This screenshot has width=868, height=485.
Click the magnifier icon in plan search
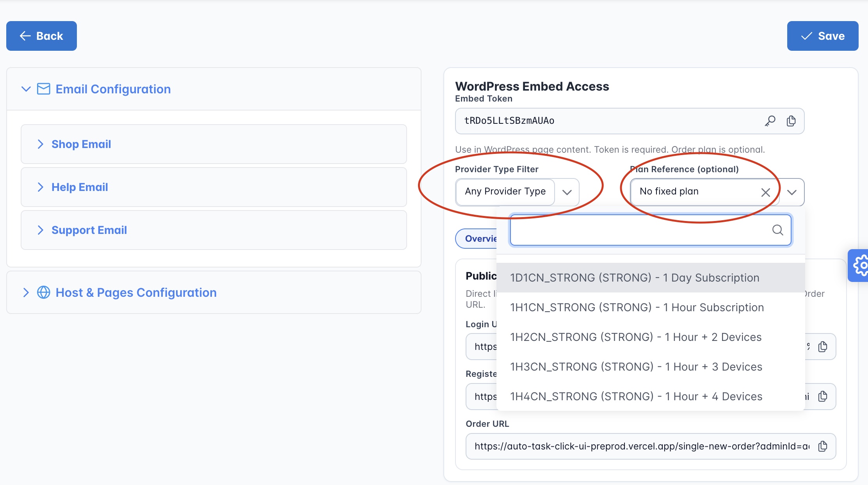[777, 230]
